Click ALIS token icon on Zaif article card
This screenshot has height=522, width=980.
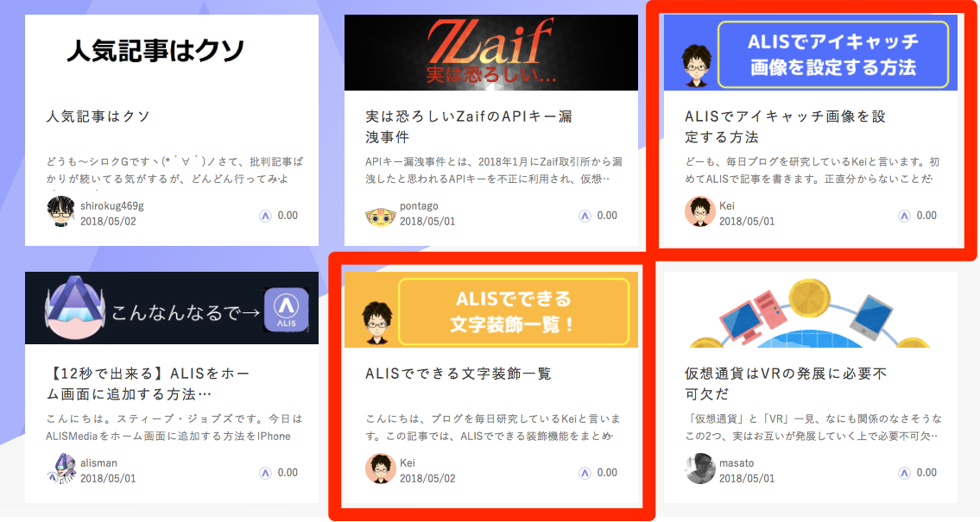(585, 216)
